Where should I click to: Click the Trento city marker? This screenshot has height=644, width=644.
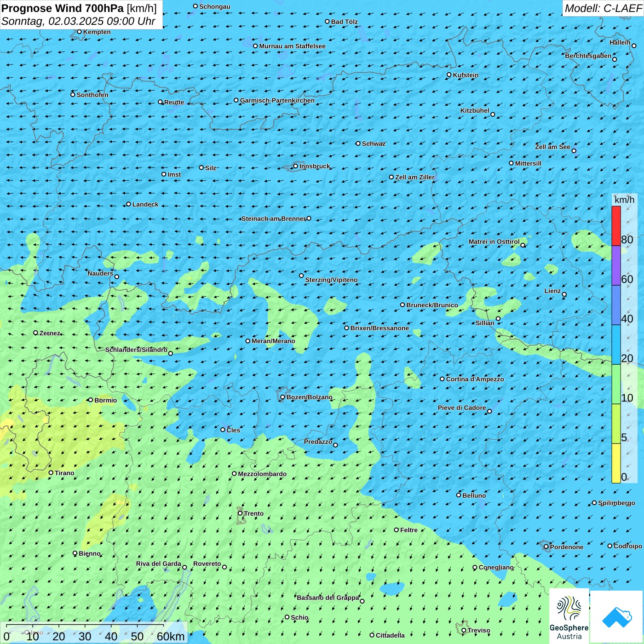(x=240, y=513)
